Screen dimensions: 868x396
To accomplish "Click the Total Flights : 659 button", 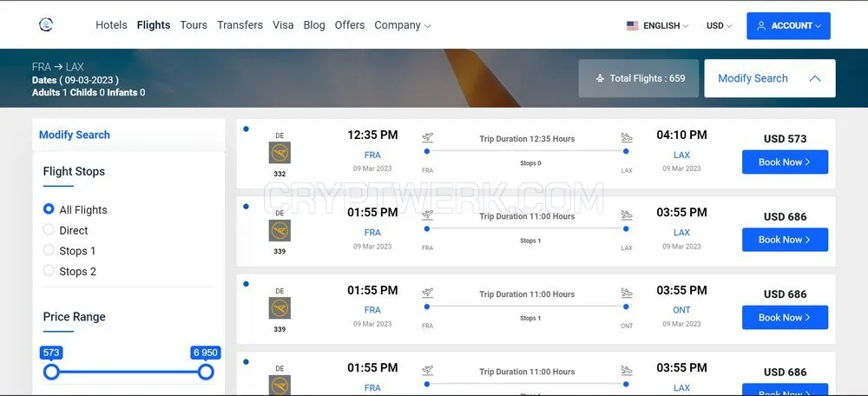I will point(639,78).
